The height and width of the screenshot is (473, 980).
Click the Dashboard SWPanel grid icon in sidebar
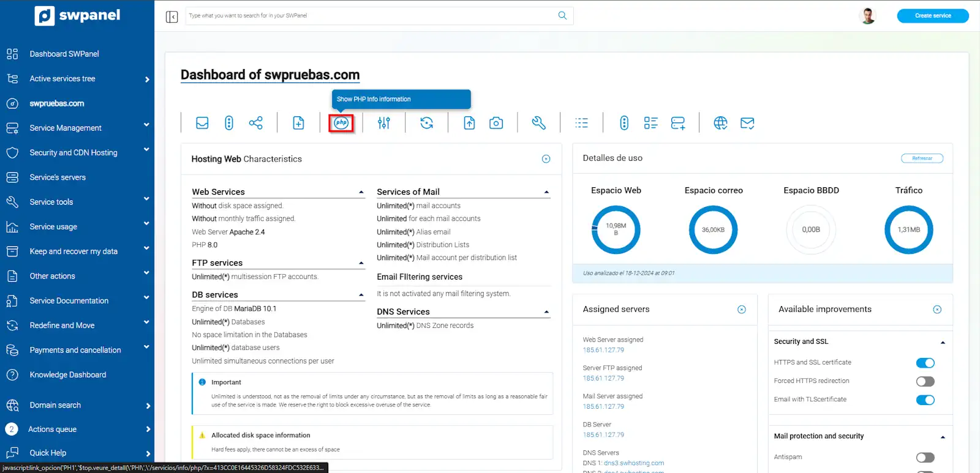[12, 54]
